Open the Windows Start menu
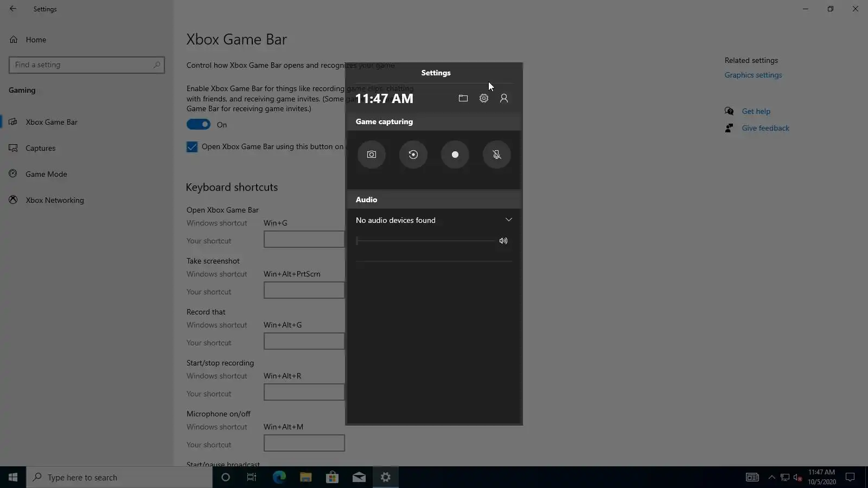 (x=13, y=477)
